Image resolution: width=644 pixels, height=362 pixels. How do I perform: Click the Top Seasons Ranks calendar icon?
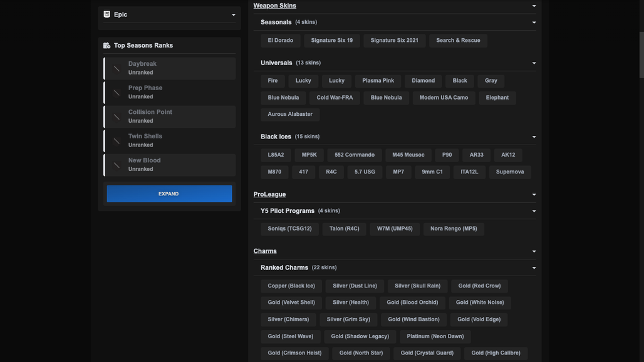(x=106, y=46)
